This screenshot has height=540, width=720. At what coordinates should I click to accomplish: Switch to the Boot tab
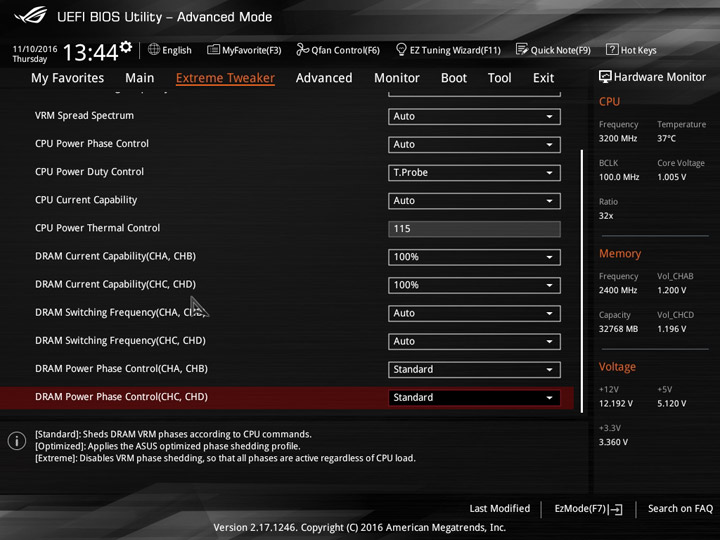tap(454, 78)
